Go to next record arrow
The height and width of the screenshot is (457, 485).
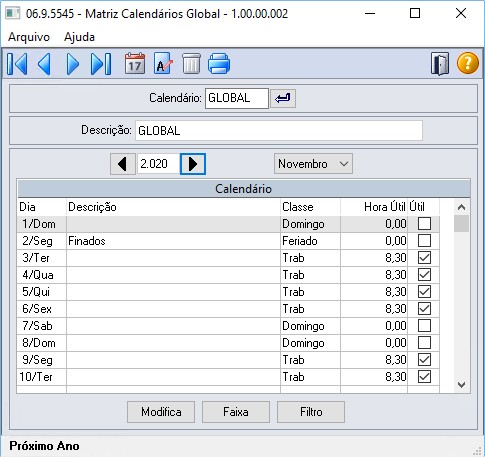(72, 63)
